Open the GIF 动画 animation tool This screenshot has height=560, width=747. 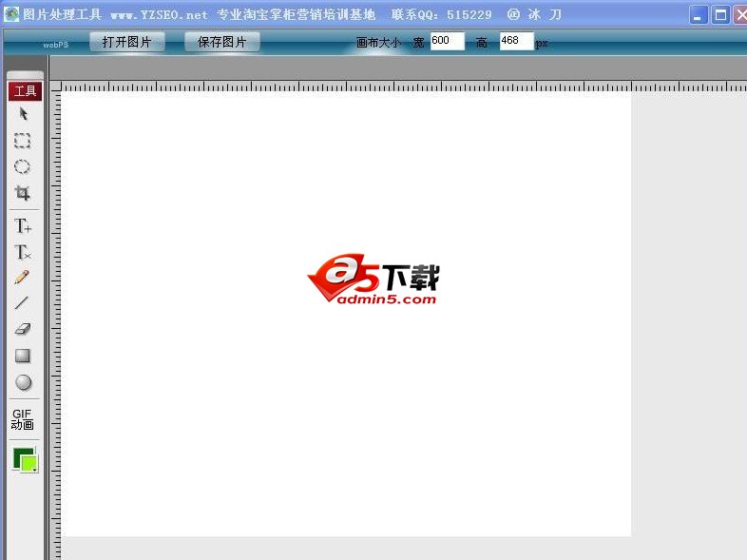[x=23, y=419]
